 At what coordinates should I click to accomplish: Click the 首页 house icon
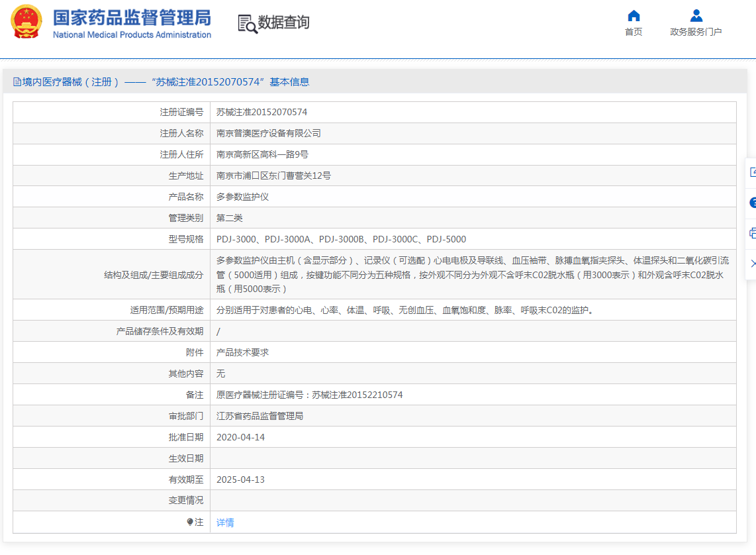[x=634, y=16]
